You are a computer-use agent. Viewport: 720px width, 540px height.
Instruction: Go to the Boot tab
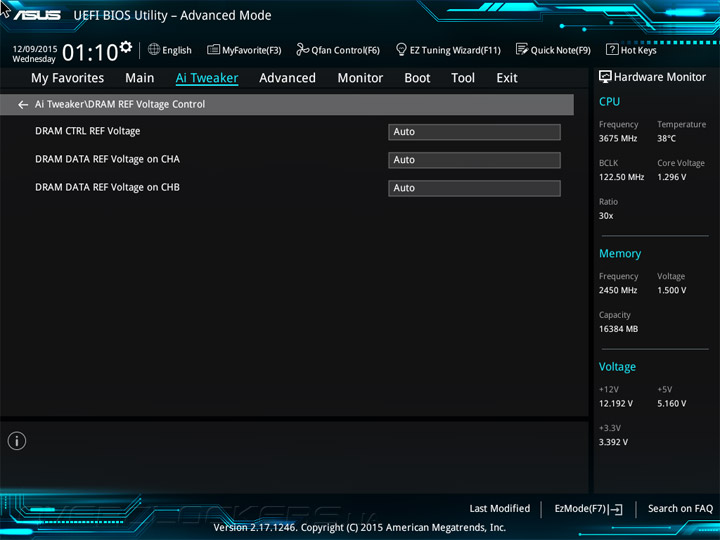coord(417,78)
